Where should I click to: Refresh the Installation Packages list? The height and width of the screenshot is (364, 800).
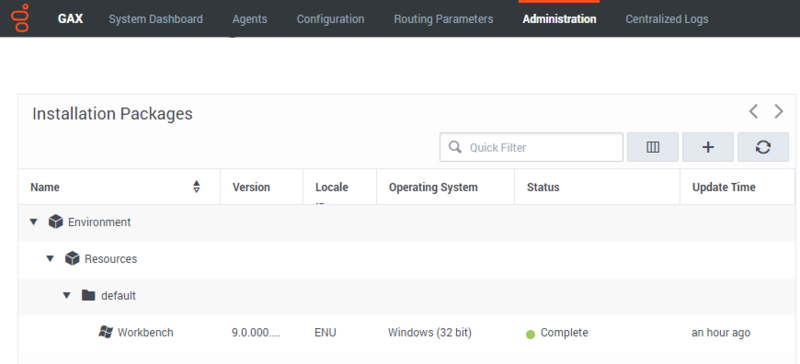(763, 148)
